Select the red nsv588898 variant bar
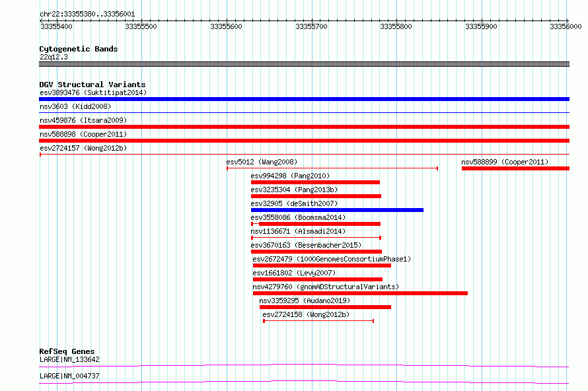Image resolution: width=588 pixels, height=391 pixels. point(304,141)
